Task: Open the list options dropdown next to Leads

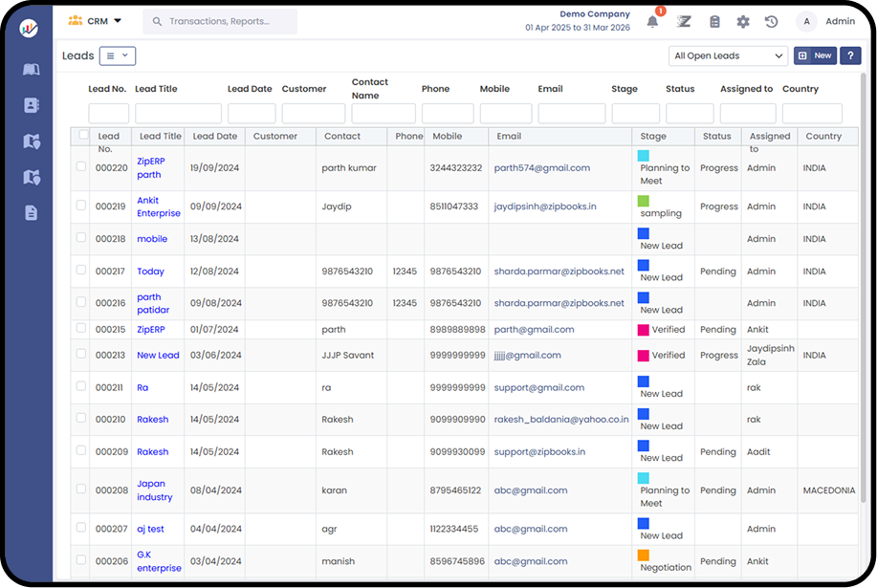Action: [x=116, y=55]
